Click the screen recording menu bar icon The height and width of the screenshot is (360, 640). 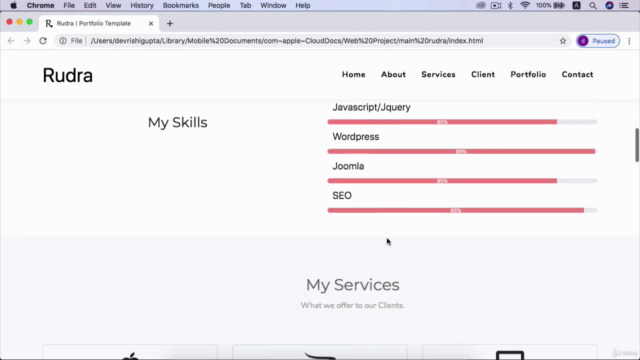pyautogui.click(x=496, y=5)
